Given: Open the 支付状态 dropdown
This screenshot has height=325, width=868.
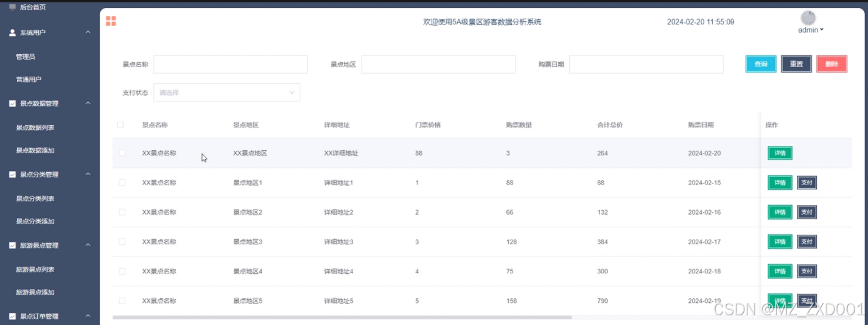Looking at the screenshot, I should (226, 93).
